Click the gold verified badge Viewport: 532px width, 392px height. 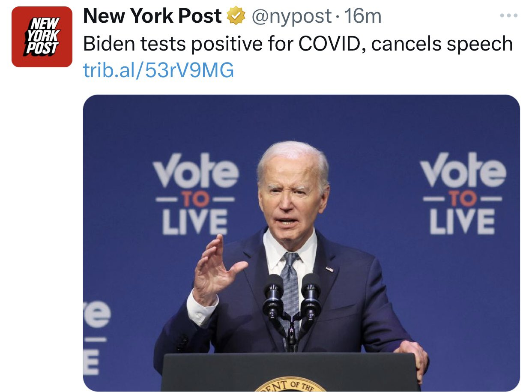tap(235, 17)
